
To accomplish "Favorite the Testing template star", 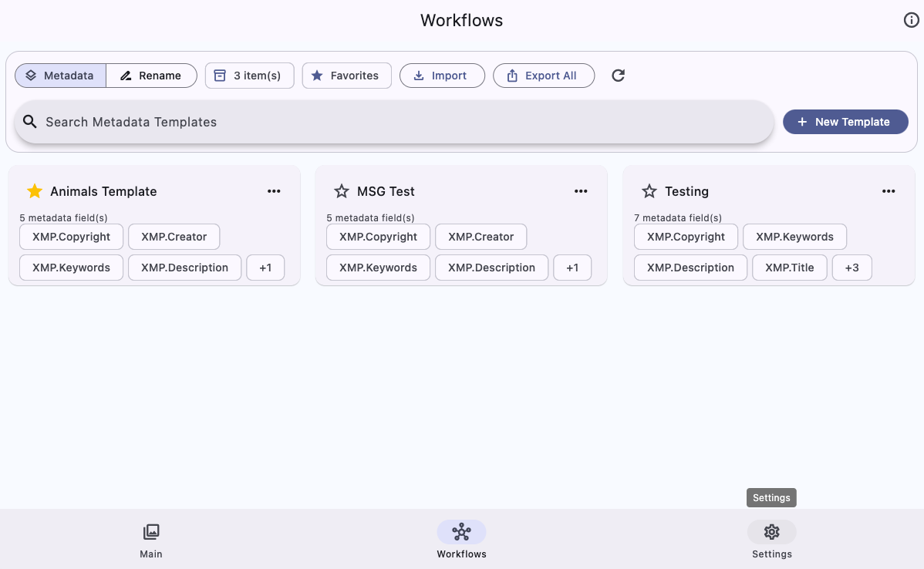I will click(x=649, y=191).
